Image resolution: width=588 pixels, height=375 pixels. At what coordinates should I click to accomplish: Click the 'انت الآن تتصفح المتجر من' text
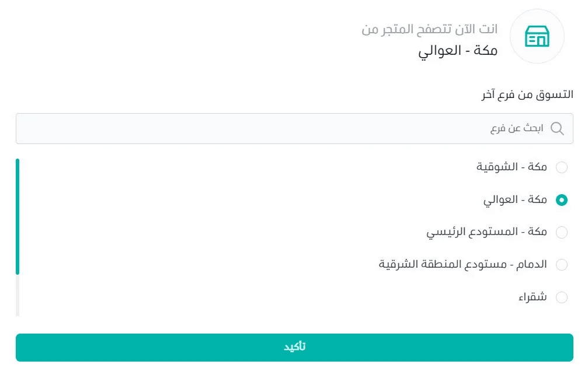point(430,29)
